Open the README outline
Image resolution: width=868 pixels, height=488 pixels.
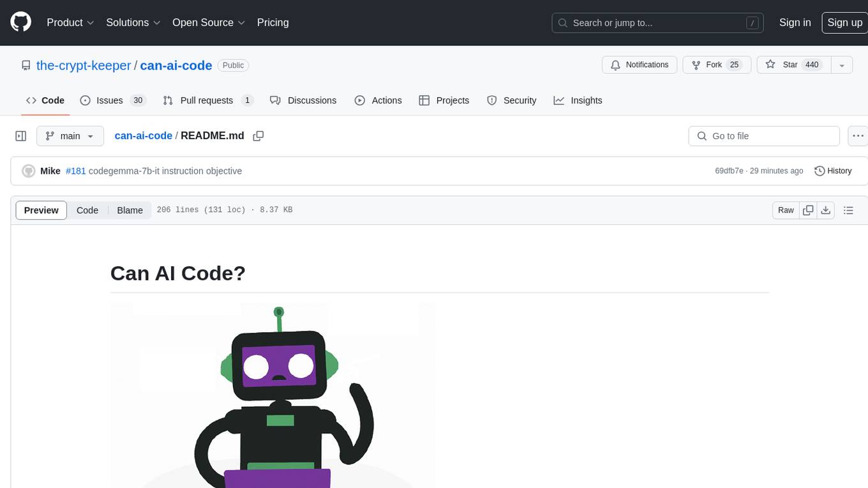tap(848, 210)
